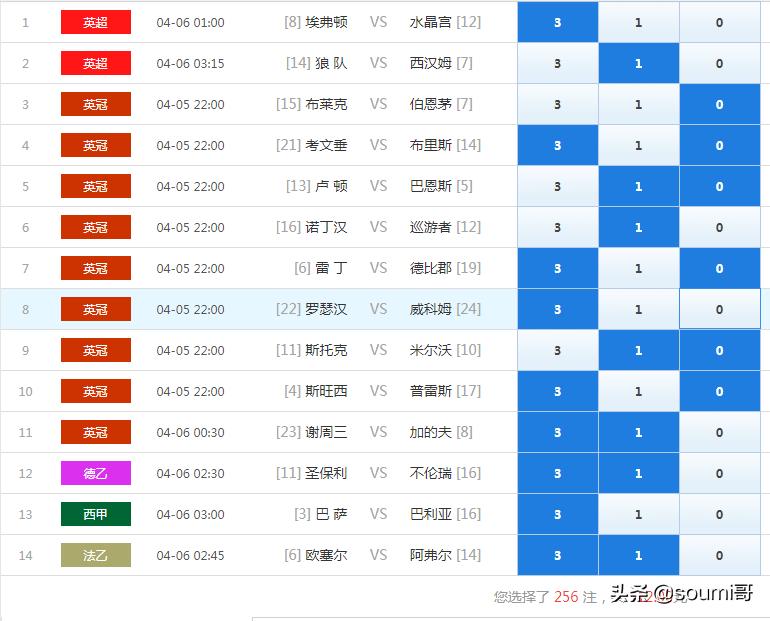Click the 英冠 league tag for 布莱克 match
Viewport: 770px width, 621px height.
click(x=96, y=104)
